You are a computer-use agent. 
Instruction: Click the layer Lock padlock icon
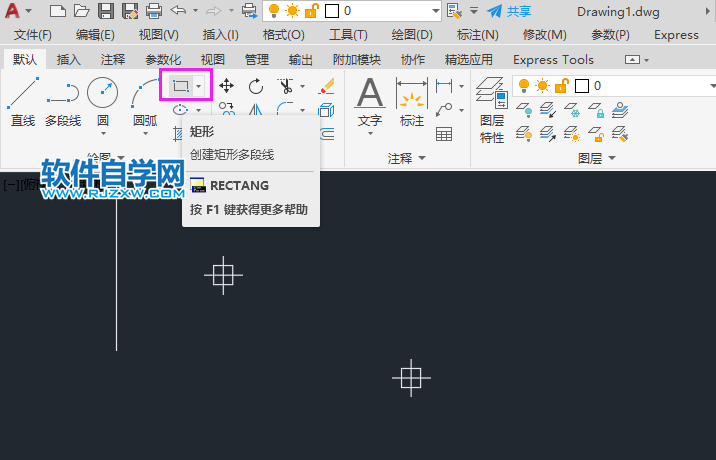coord(596,110)
